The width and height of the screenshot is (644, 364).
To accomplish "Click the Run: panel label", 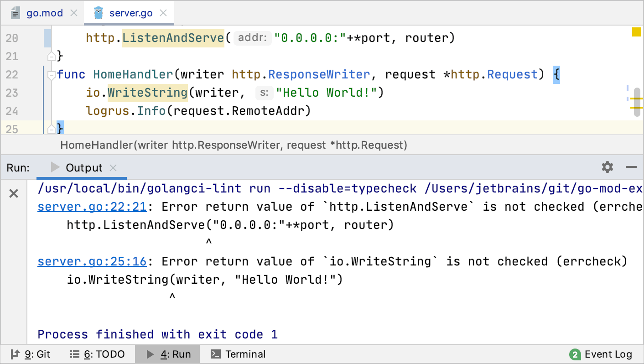I will pos(18,167).
